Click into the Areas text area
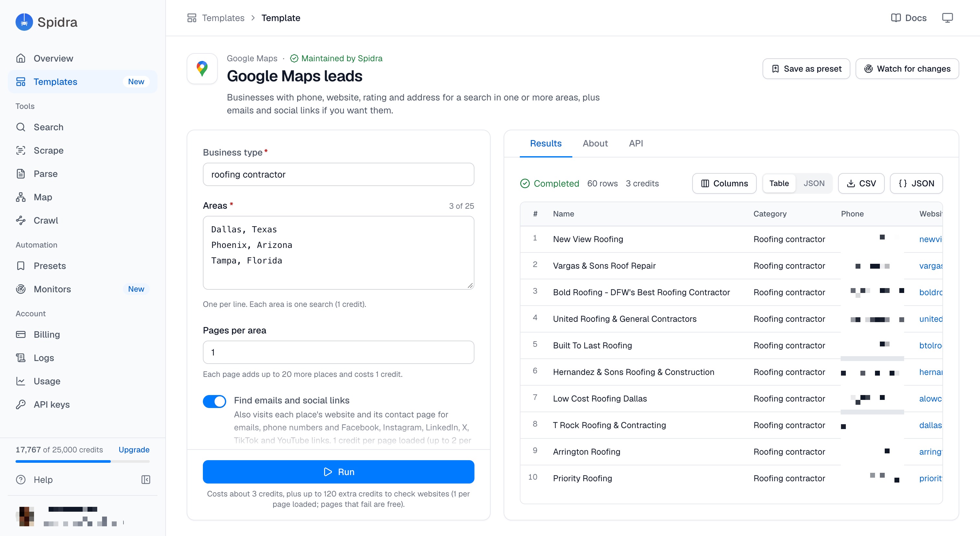This screenshot has width=980, height=536. click(x=339, y=252)
